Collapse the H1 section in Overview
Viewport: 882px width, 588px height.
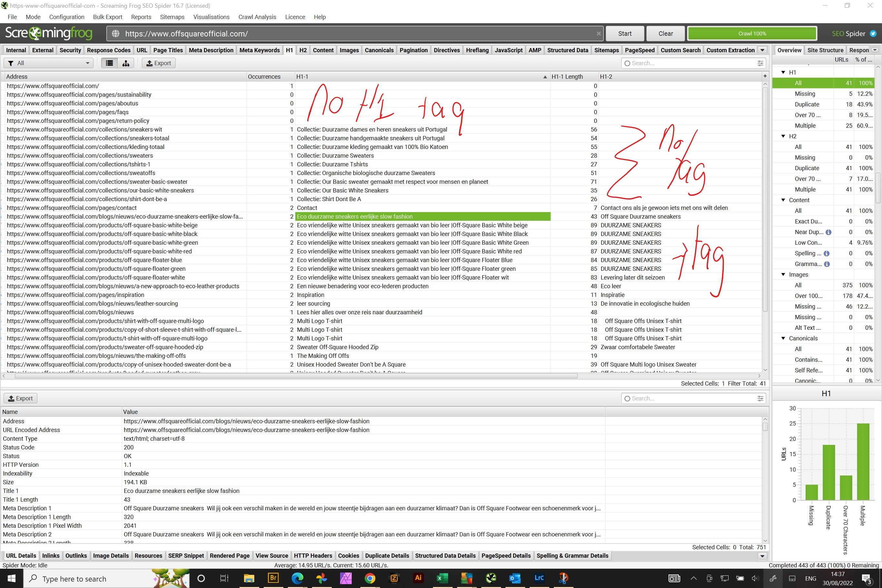(x=783, y=73)
